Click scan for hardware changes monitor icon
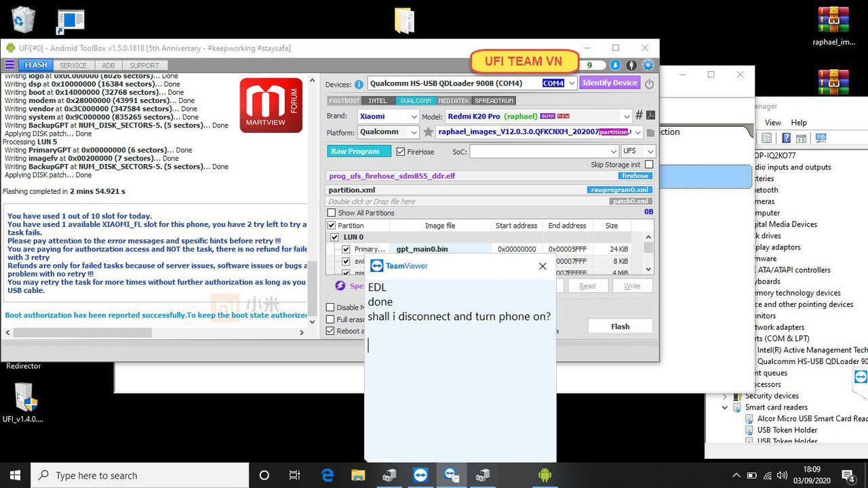The height and width of the screenshot is (488, 868). (x=821, y=138)
